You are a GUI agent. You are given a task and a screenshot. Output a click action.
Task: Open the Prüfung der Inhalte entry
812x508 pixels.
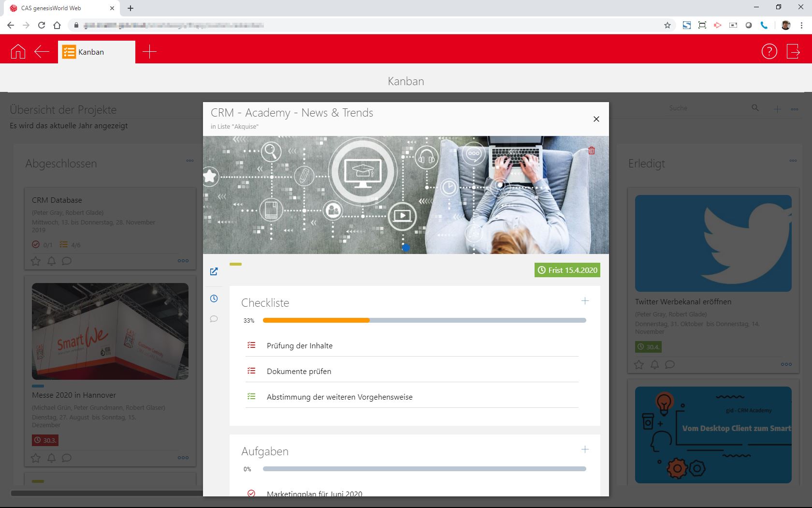[300, 345]
